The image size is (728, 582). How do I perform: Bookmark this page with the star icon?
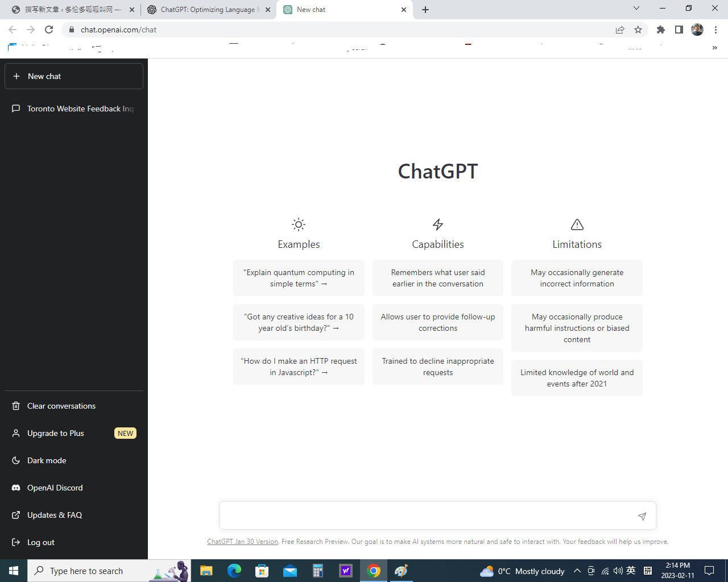click(x=638, y=30)
